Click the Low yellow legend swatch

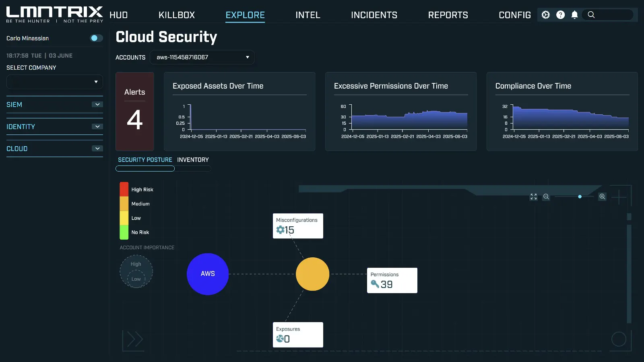pyautogui.click(x=124, y=218)
